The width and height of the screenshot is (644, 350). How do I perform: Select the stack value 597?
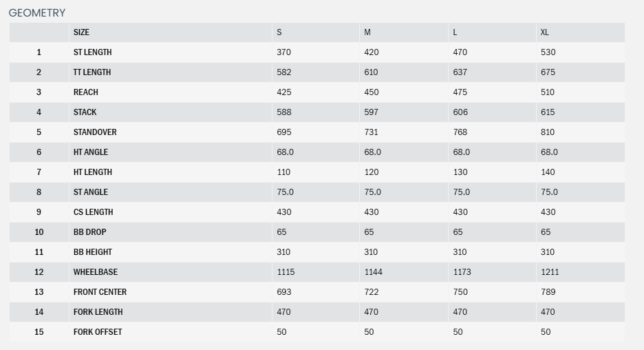click(372, 112)
